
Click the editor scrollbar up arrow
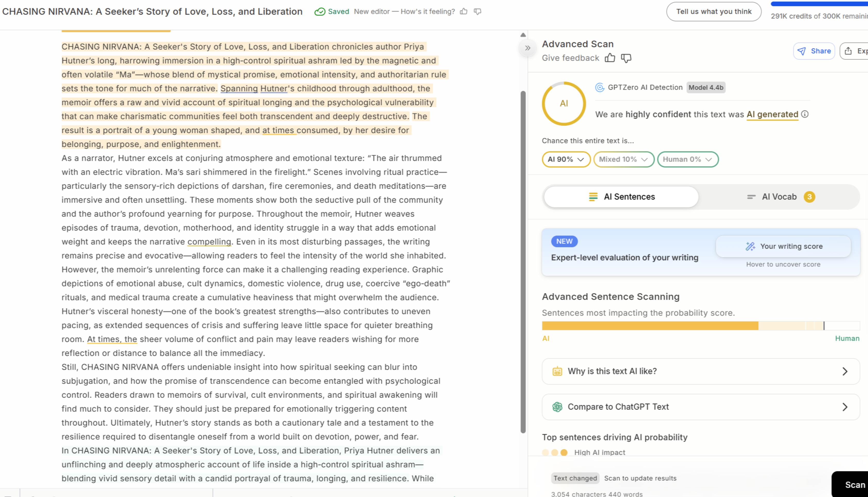[x=523, y=35]
